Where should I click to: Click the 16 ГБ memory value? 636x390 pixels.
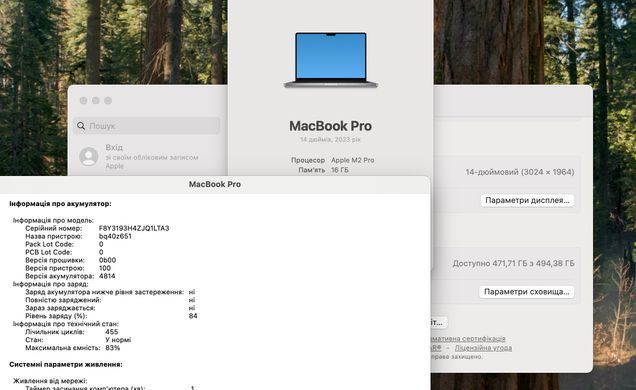coord(339,170)
